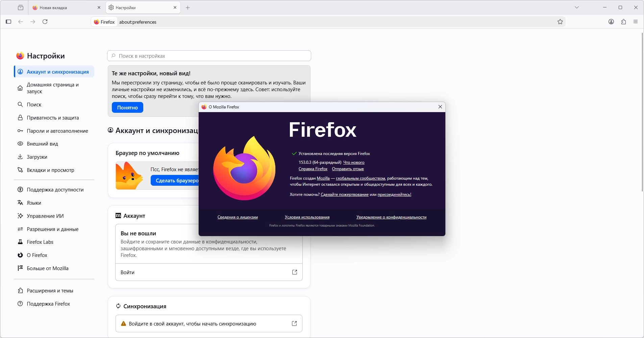The width and height of the screenshot is (644, 338).
Task: Click the back navigation arrow
Action: (x=21, y=22)
